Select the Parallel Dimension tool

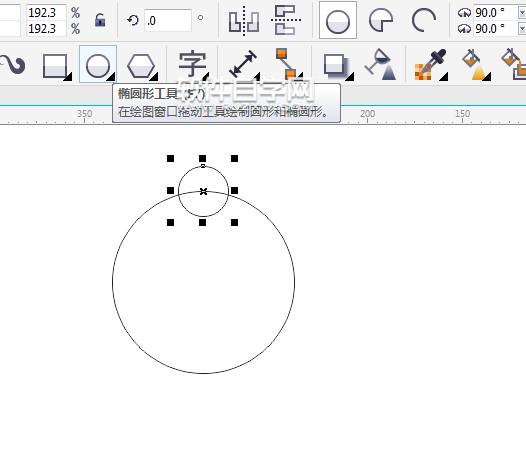(x=244, y=64)
